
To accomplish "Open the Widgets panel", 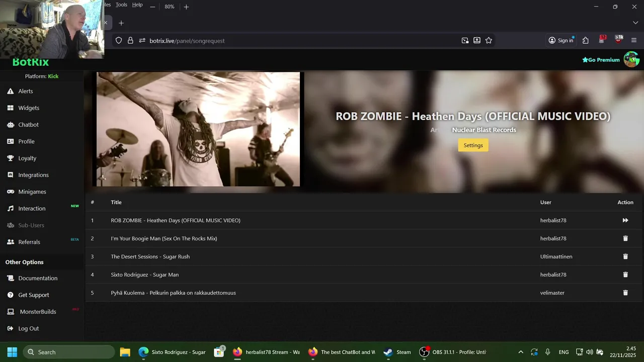I will tap(29, 108).
